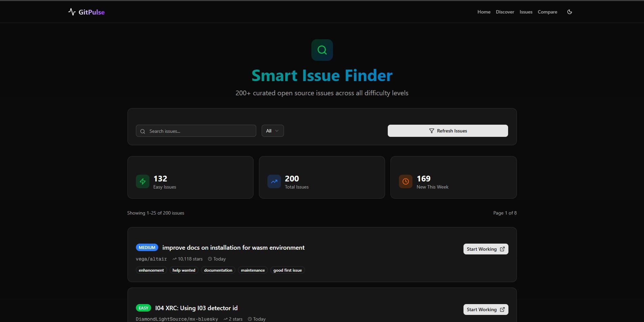This screenshot has width=644, height=322.
Task: Click the green search icon above Smart Issue Finder
Action: 321,50
